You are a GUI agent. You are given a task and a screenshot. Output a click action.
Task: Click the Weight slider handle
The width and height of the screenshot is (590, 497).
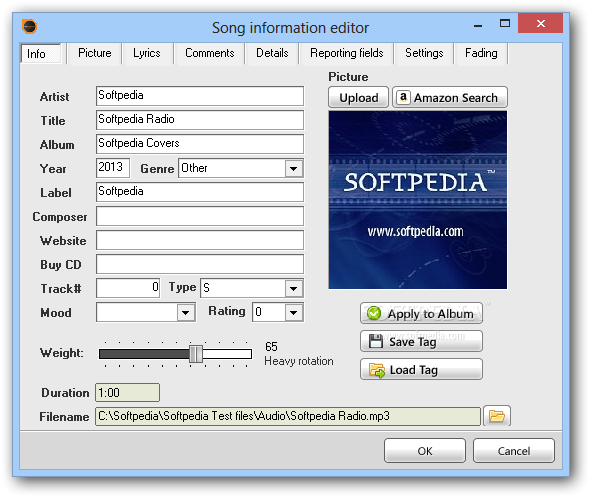[196, 354]
